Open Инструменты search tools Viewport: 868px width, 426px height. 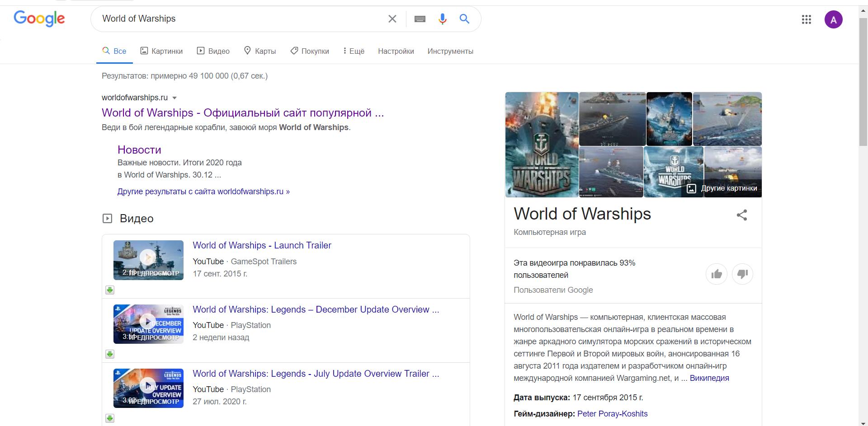(x=450, y=51)
